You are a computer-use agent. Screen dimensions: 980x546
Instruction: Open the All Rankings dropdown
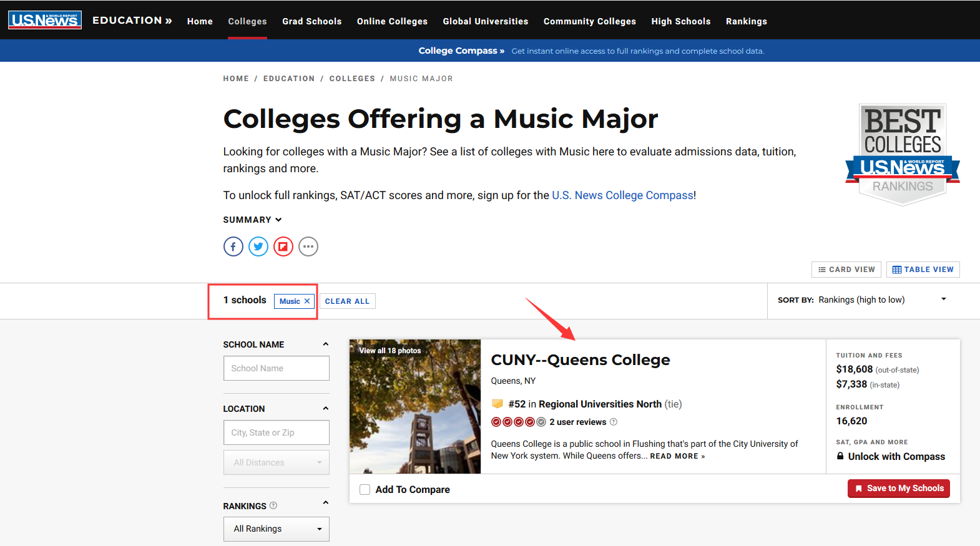pyautogui.click(x=277, y=529)
